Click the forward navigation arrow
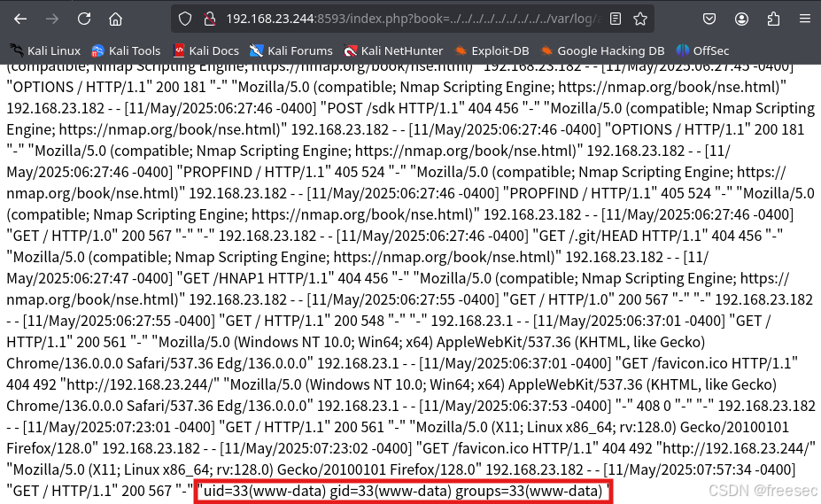 [52, 19]
